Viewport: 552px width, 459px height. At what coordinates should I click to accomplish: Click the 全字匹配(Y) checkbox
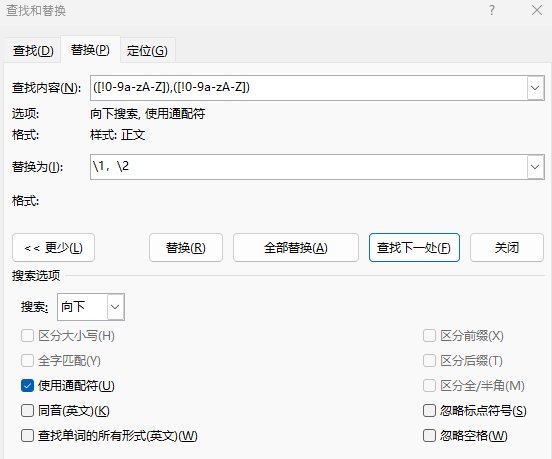(x=27, y=361)
